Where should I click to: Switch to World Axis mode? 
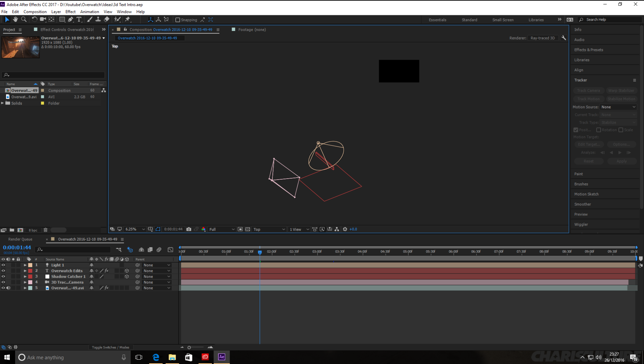pyautogui.click(x=159, y=20)
